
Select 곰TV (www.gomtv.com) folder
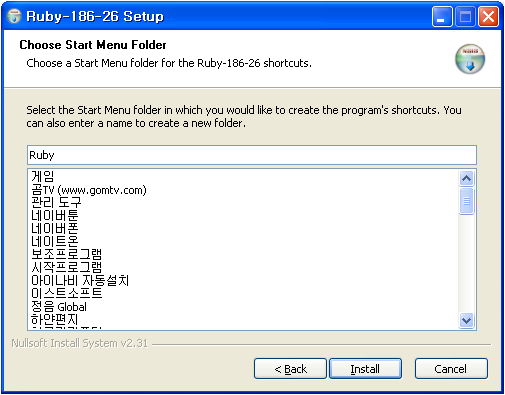[x=89, y=190]
